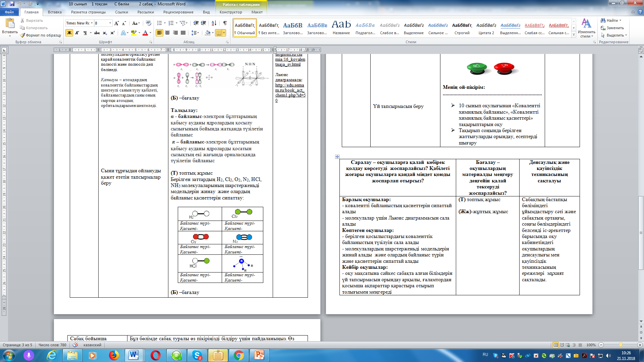Viewport: 644px width, 362px height.
Task: Open the font color dropdown arrow
Action: click(x=150, y=33)
